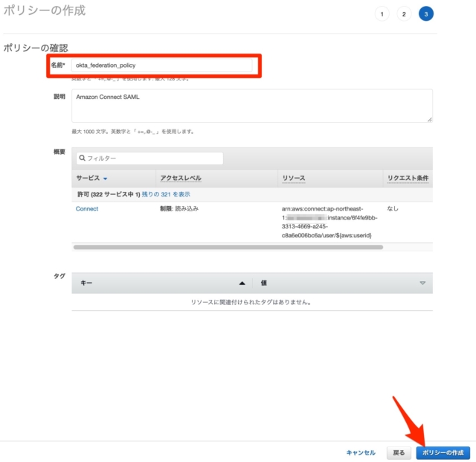
Task: Click the 名前 policy name field
Action: 162,65
